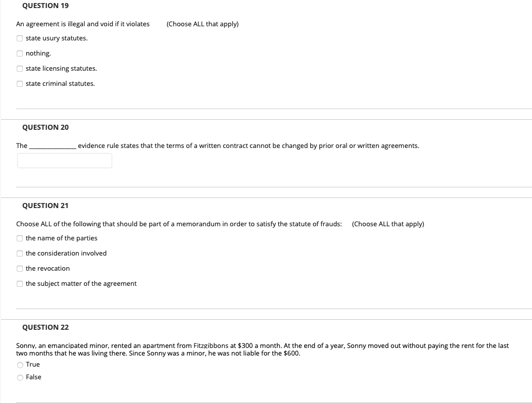Click the answer input field for Question 20

coord(64,160)
